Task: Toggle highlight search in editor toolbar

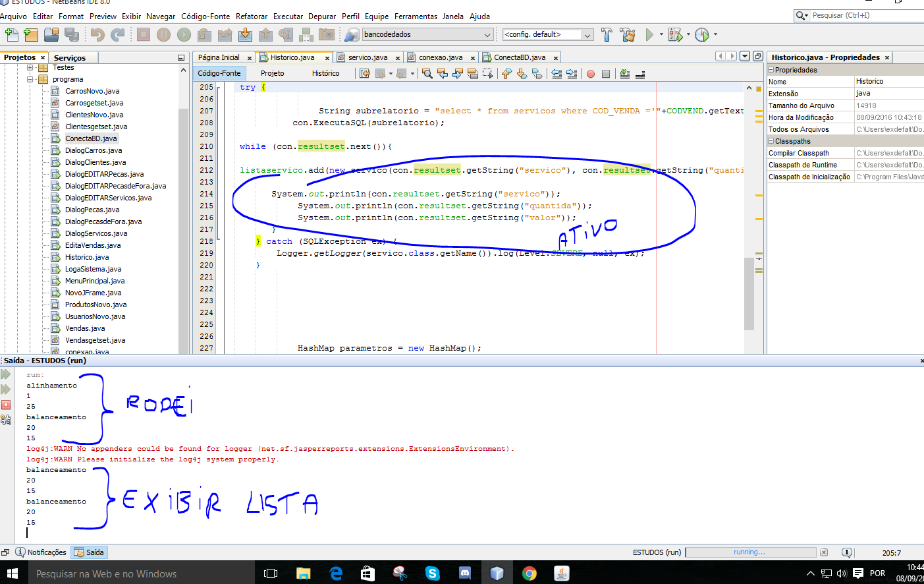Action: click(473, 73)
